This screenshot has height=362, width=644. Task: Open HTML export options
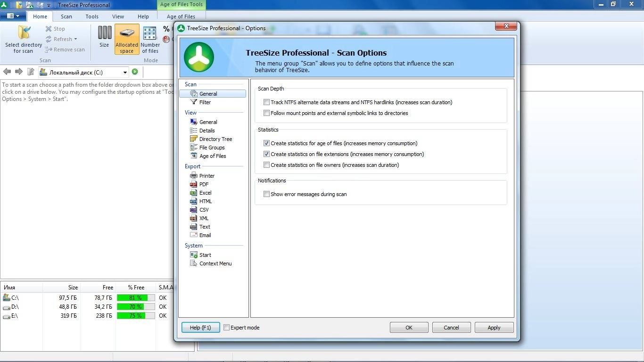click(x=206, y=201)
